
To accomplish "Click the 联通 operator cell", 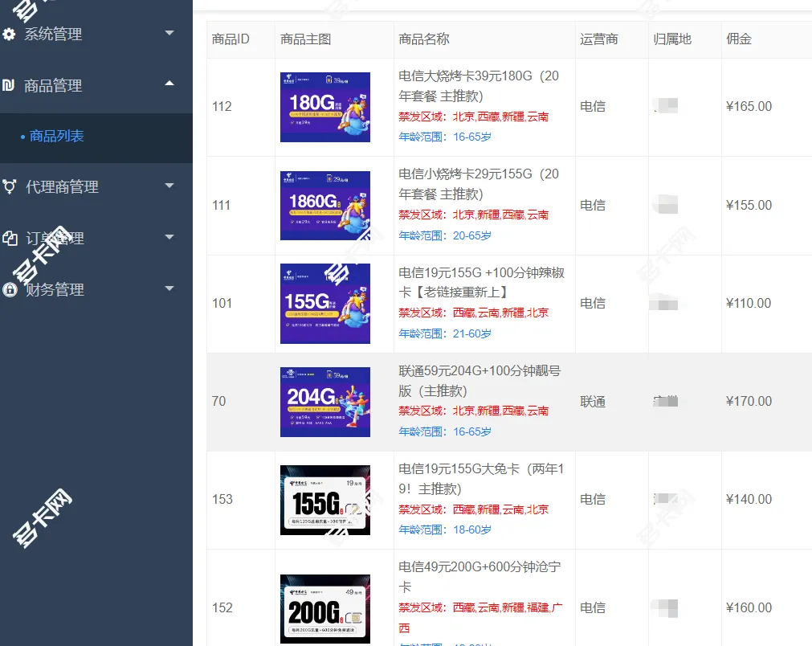I will pos(593,402).
